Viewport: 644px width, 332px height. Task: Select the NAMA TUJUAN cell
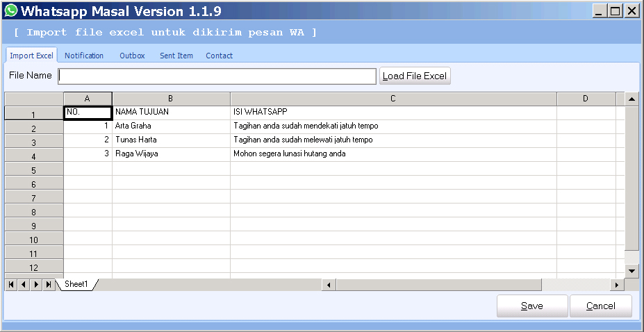click(x=172, y=113)
